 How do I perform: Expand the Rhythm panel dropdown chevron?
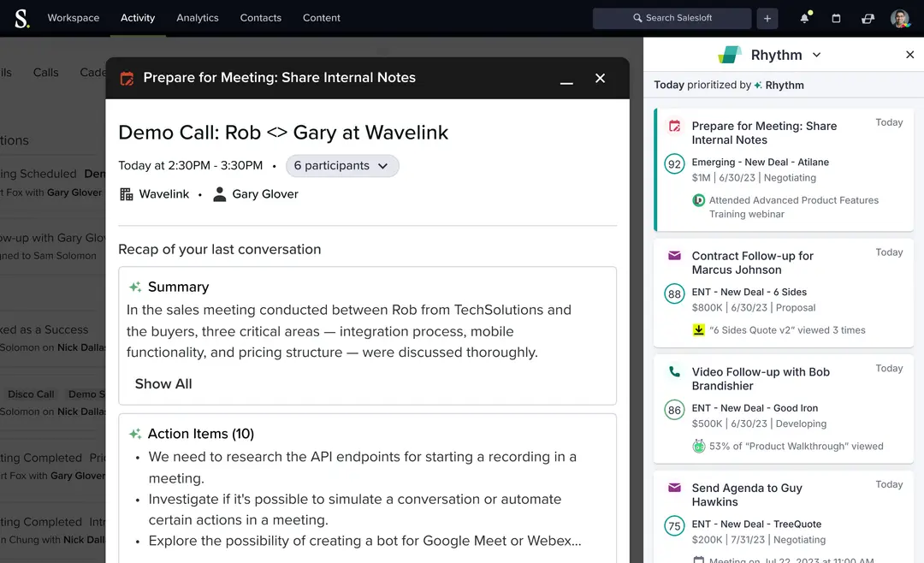817,55
